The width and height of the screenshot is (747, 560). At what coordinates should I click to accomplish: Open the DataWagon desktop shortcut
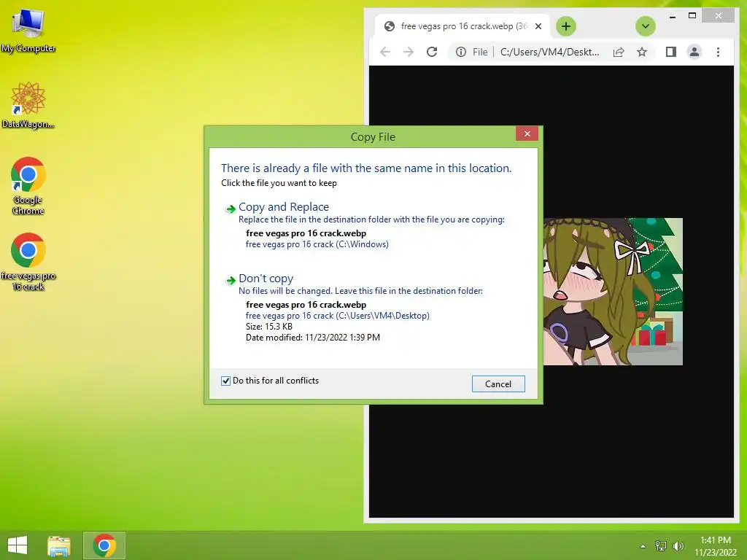(28, 105)
